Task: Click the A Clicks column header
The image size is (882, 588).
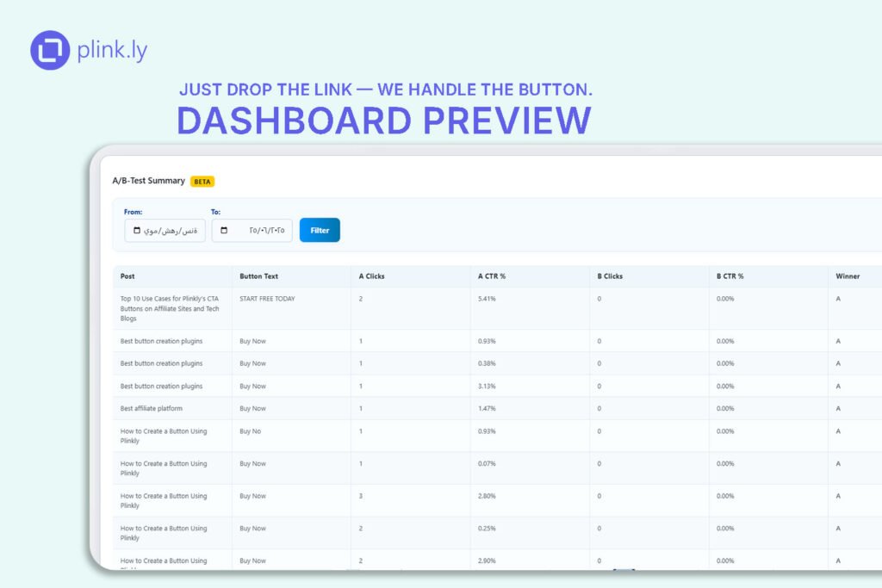Action: click(x=371, y=276)
